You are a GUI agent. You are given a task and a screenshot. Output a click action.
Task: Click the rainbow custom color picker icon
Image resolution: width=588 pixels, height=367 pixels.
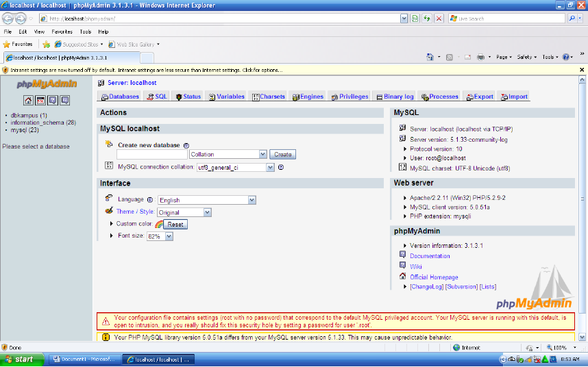click(158, 224)
